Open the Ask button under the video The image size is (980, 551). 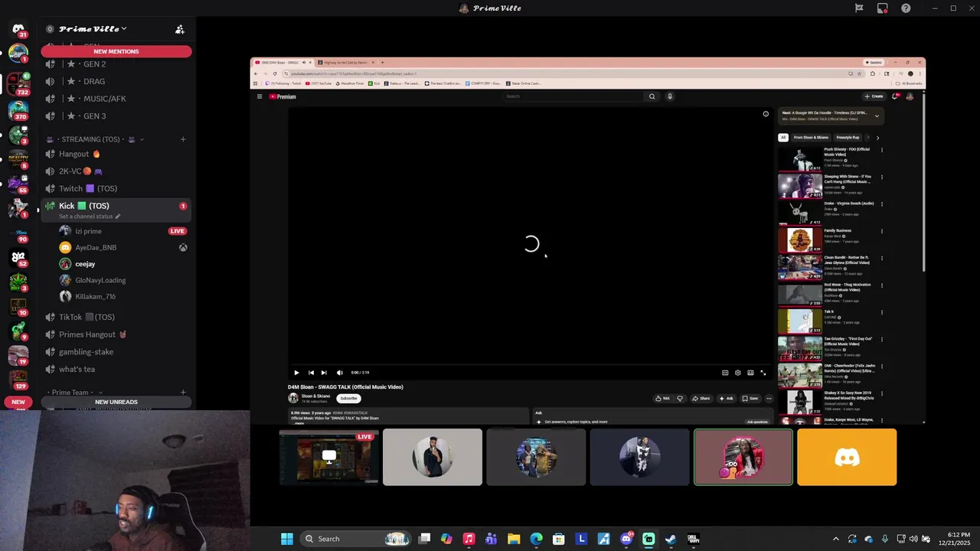click(x=726, y=398)
